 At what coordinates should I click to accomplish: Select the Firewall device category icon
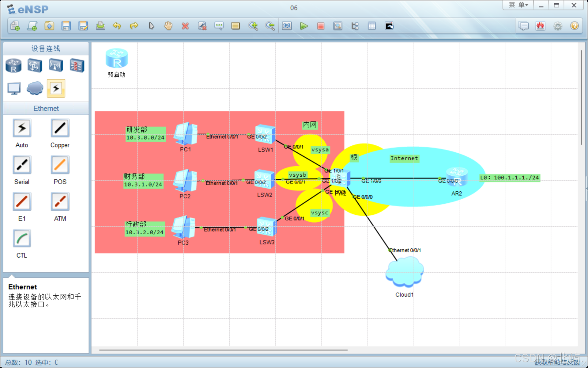(x=77, y=65)
